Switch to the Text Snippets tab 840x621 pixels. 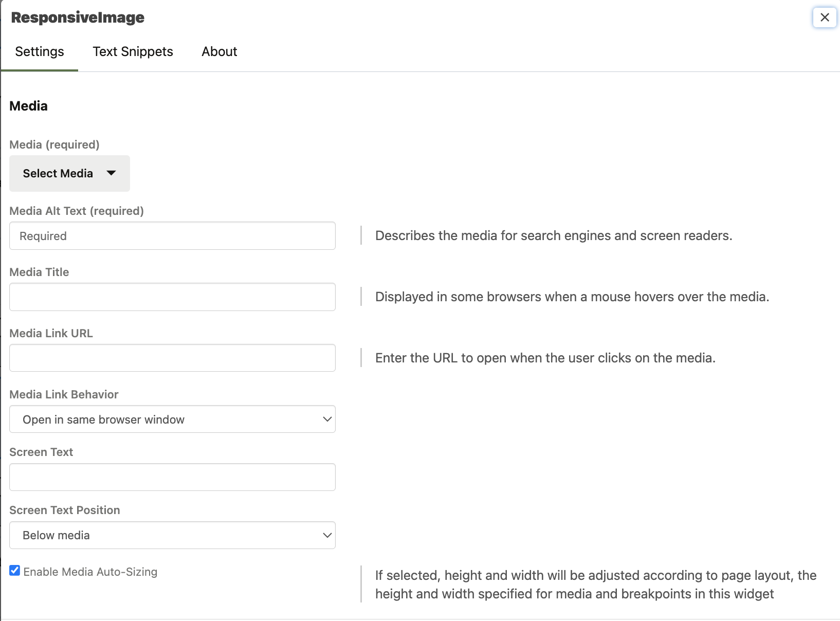133,51
